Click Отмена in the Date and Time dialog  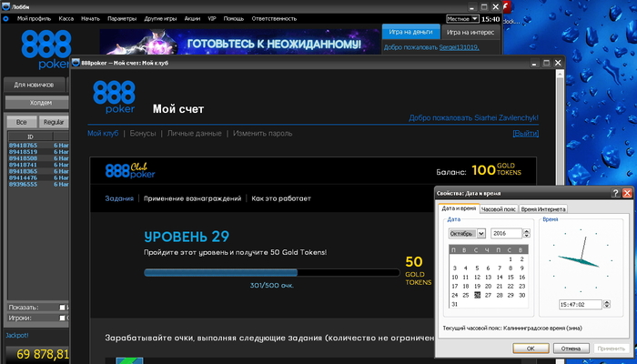(571, 349)
